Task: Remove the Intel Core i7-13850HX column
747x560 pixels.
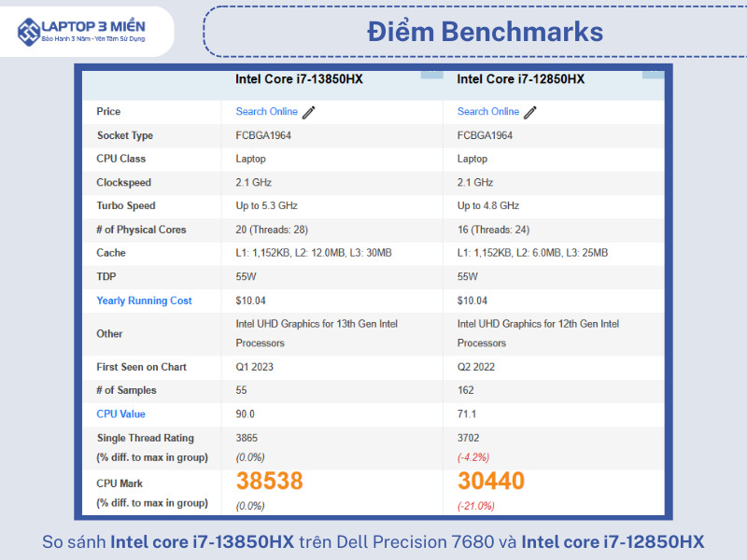Action: point(431,73)
